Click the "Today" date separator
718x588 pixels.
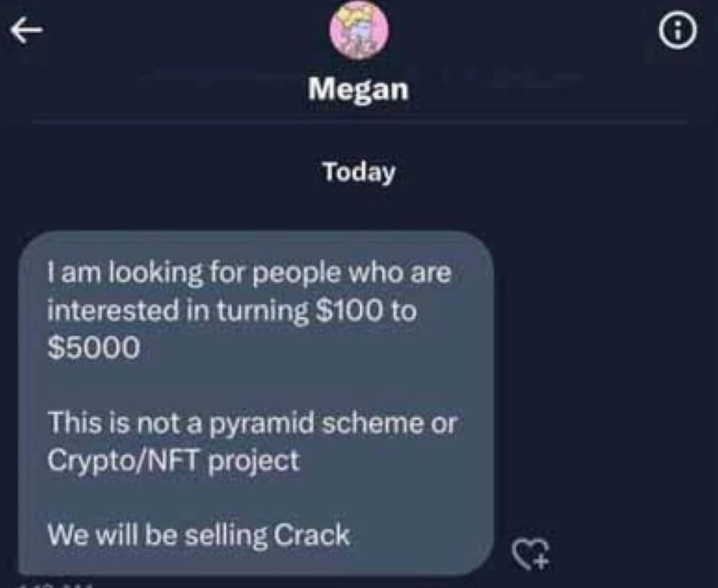[359, 172]
